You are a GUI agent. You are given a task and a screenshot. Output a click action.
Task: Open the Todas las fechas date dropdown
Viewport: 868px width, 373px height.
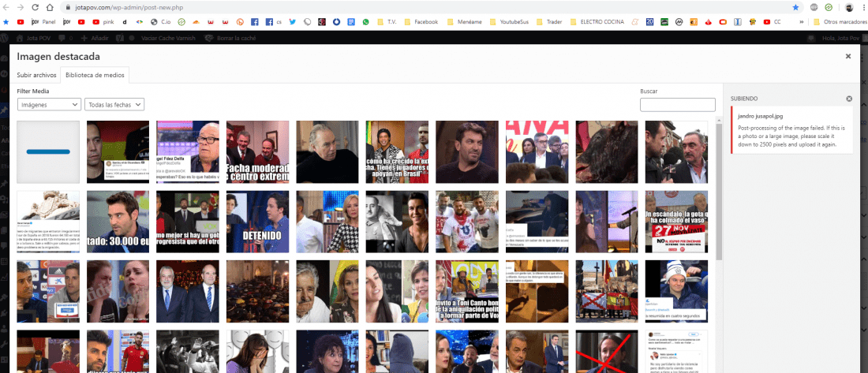pos(114,104)
